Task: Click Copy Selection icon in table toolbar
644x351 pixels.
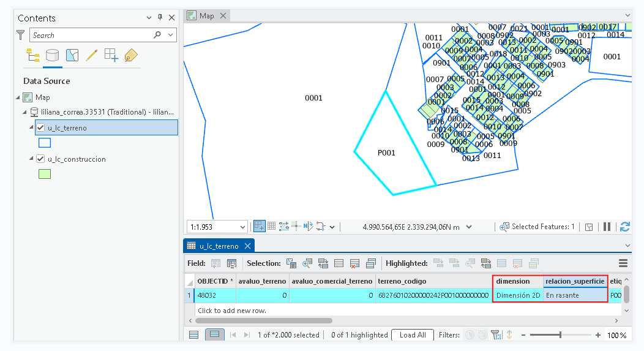Action: pos(371,263)
